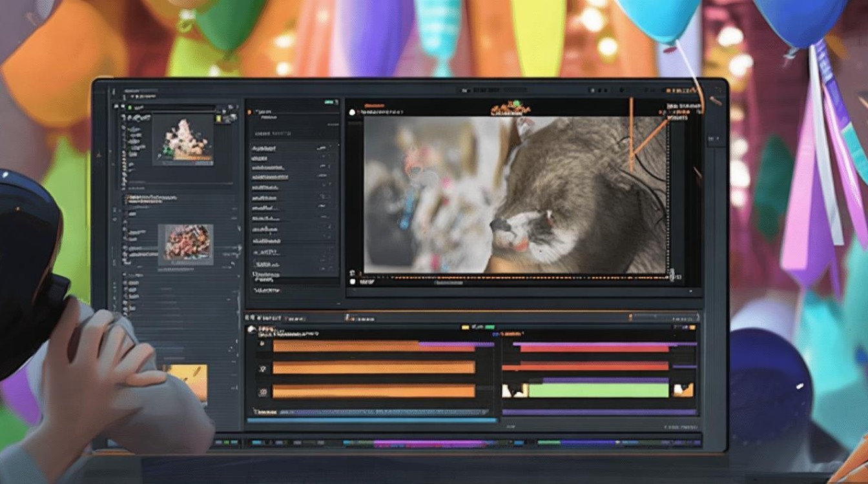Click the white circle icon at the viewer's bottom-left
The height and width of the screenshot is (484, 868).
pyautogui.click(x=353, y=281)
